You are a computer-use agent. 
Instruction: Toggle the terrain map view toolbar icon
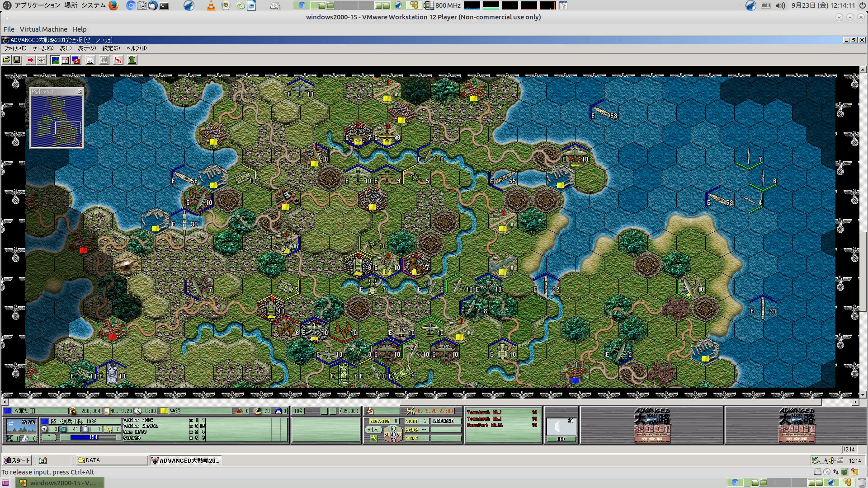pos(55,60)
